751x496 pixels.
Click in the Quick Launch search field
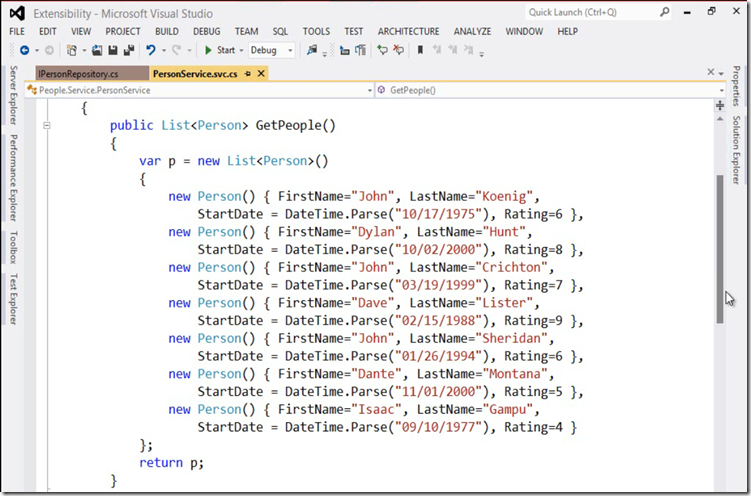coord(592,12)
